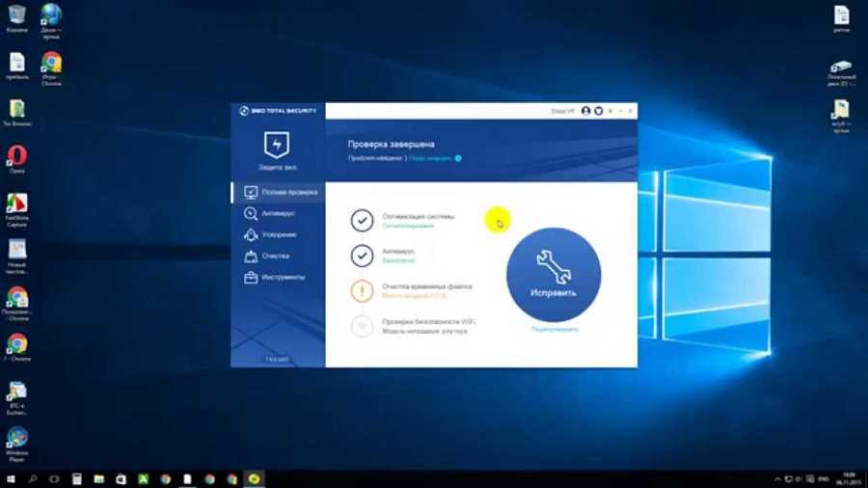Open the Store bag icon on taskbar
The height and width of the screenshot is (488, 868).
[122, 479]
